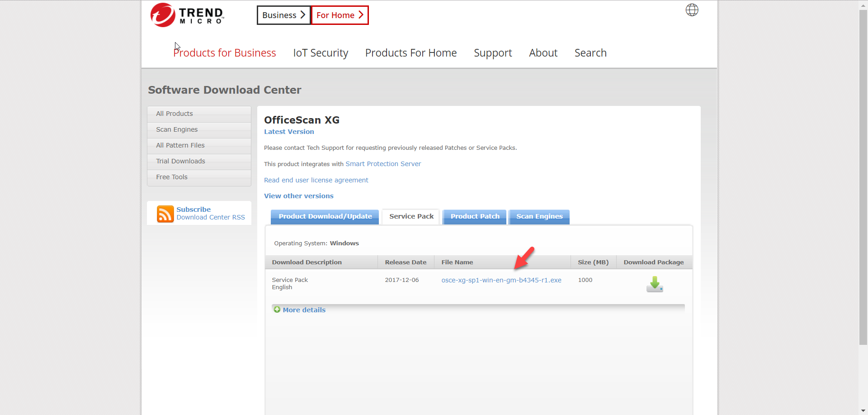Select All Products in the sidebar

(199, 114)
